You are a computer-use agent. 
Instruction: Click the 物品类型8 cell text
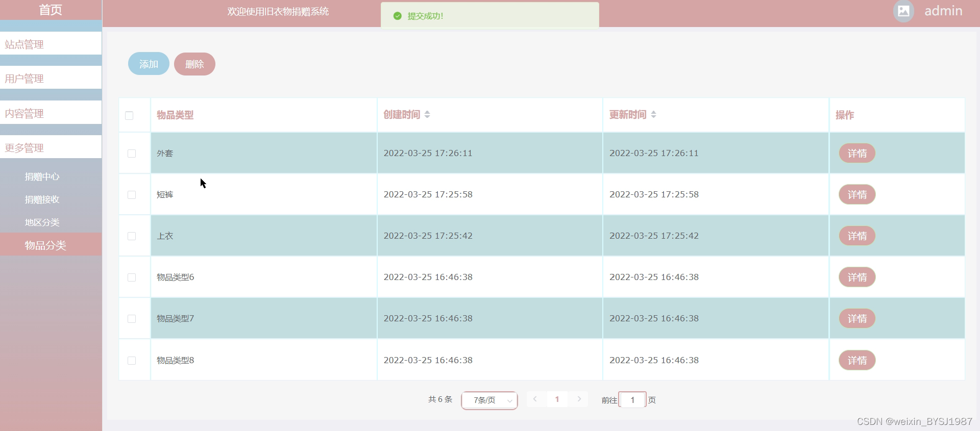(x=176, y=360)
